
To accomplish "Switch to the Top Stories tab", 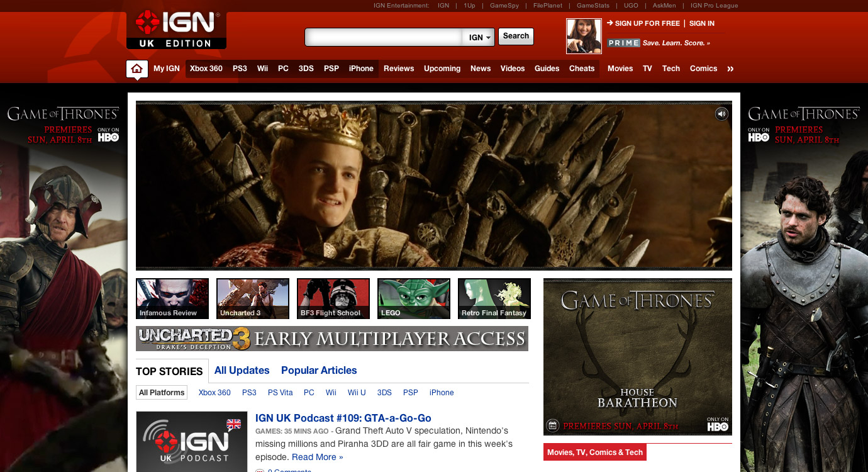I will coord(169,371).
